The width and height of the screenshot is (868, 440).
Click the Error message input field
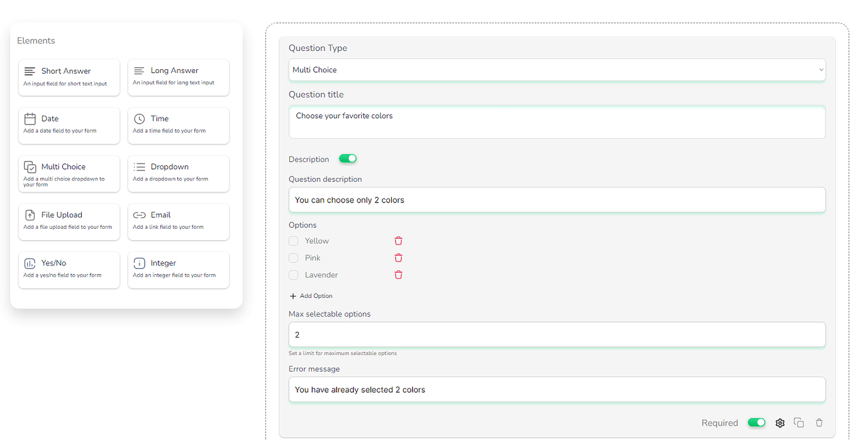pyautogui.click(x=557, y=390)
